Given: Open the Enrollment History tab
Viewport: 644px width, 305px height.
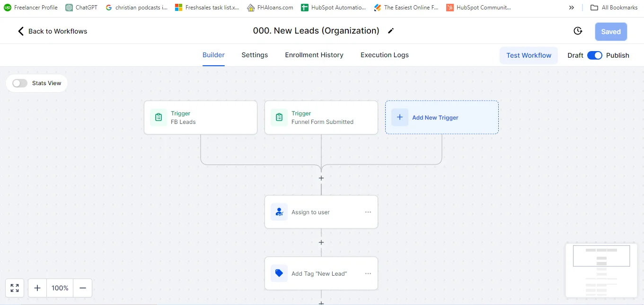Looking at the screenshot, I should tap(314, 55).
